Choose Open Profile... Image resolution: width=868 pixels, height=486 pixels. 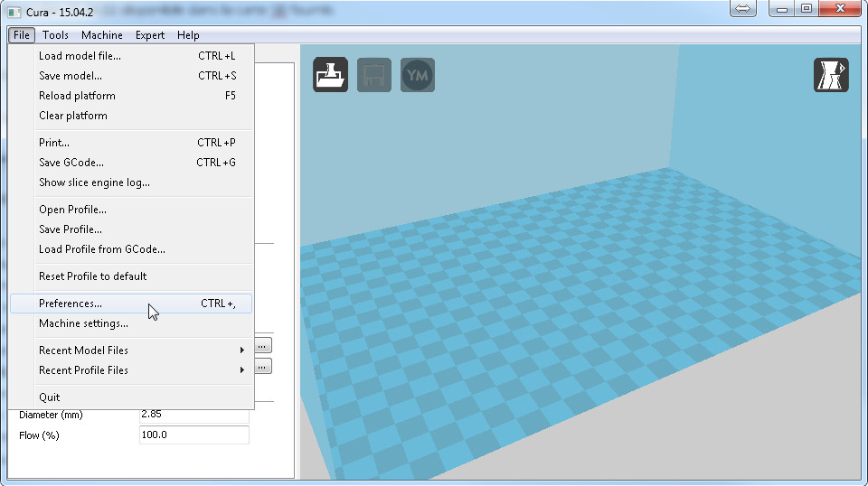tap(131, 210)
